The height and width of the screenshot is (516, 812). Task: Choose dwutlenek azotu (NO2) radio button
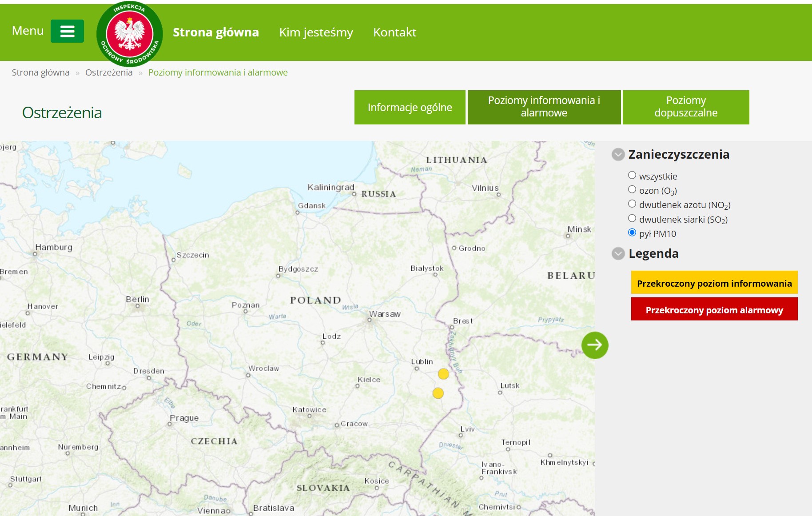[x=632, y=204]
